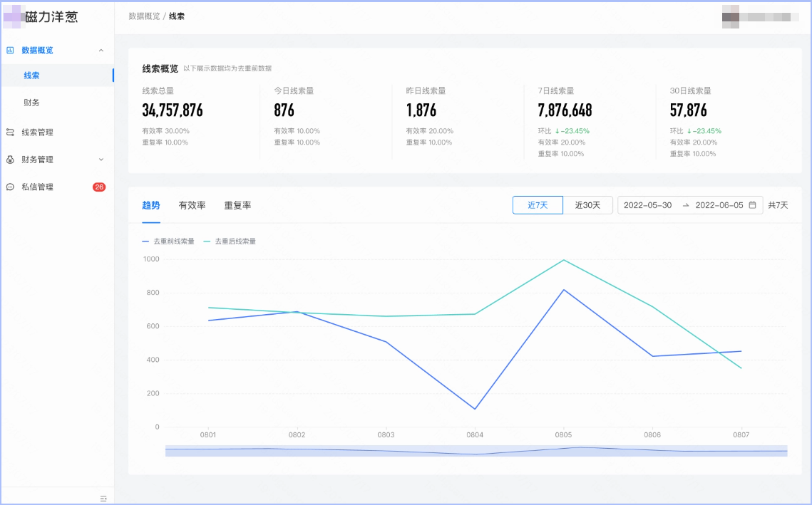The height and width of the screenshot is (505, 812).
Task: Click the sidebar collapse icon at bottom
Action: pos(103,498)
